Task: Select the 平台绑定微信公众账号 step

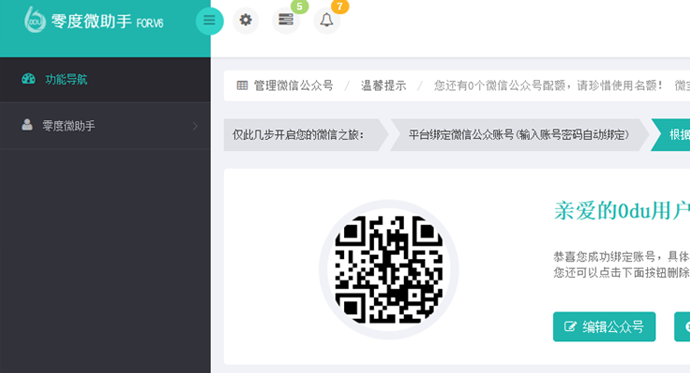Action: [519, 135]
